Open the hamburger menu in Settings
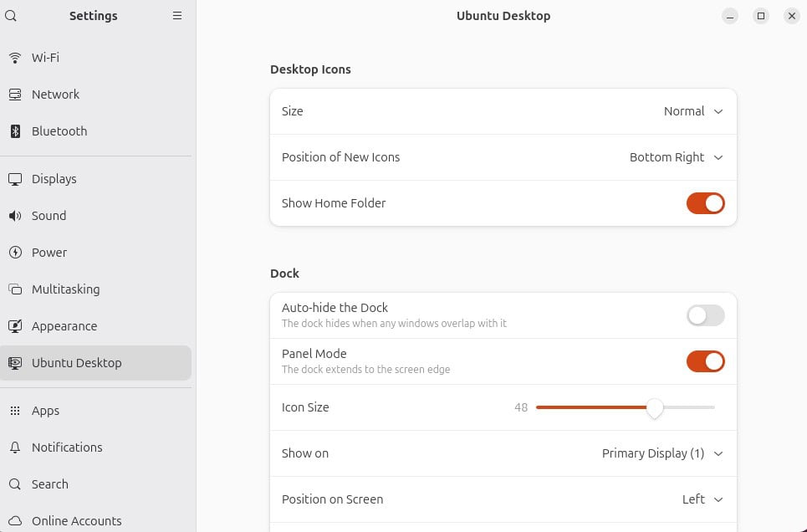This screenshot has width=807, height=532. tap(177, 15)
